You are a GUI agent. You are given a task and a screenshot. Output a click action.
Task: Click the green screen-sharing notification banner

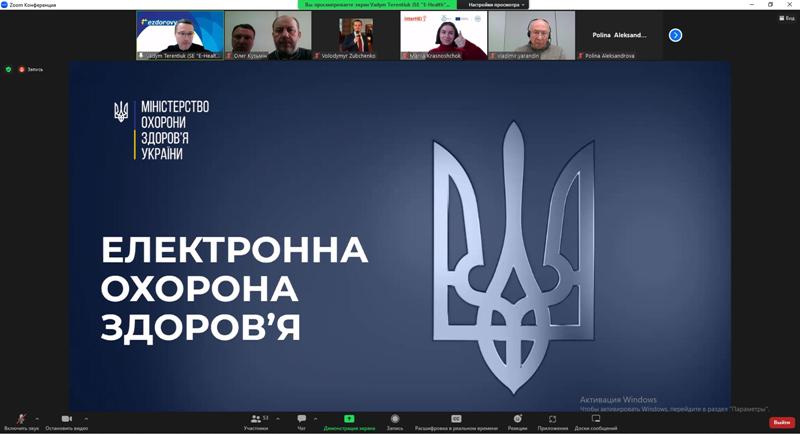[x=378, y=5]
